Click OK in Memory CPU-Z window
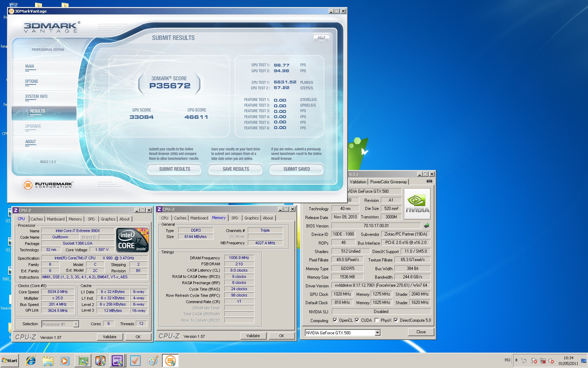The image size is (588, 368). 281,336
